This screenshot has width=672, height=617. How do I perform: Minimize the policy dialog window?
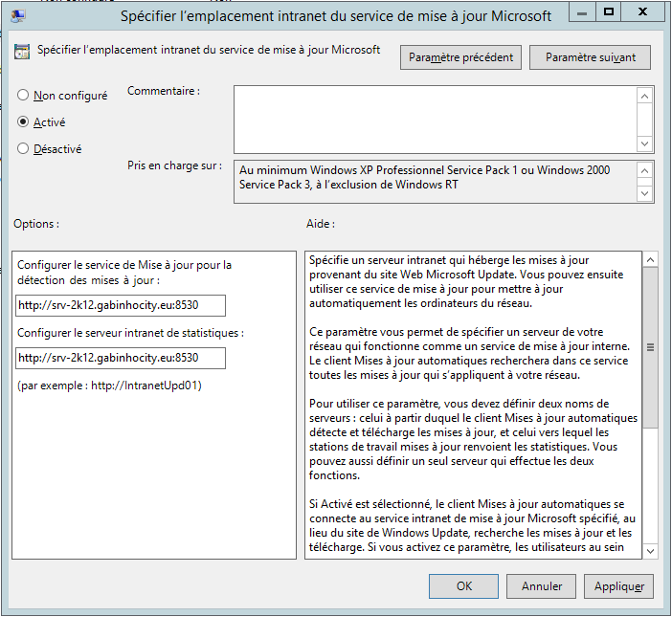[582, 12]
